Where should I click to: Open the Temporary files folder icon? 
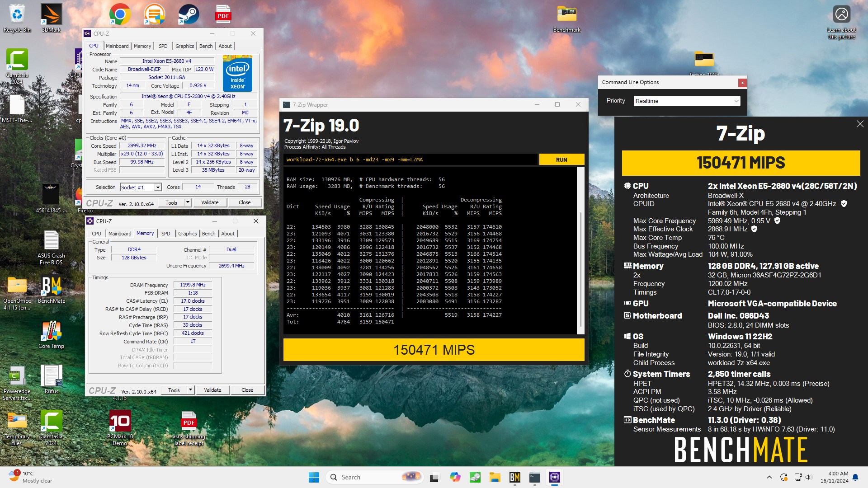(x=17, y=428)
